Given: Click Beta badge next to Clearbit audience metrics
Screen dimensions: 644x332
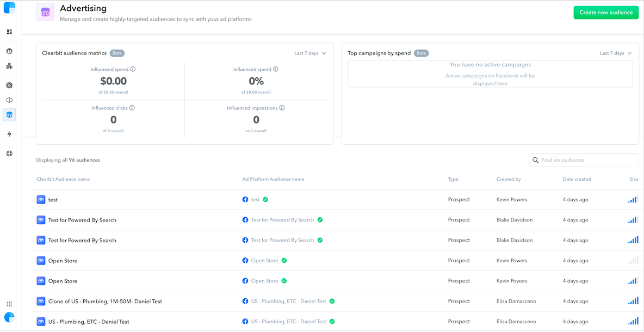Looking at the screenshot, I should point(117,53).
